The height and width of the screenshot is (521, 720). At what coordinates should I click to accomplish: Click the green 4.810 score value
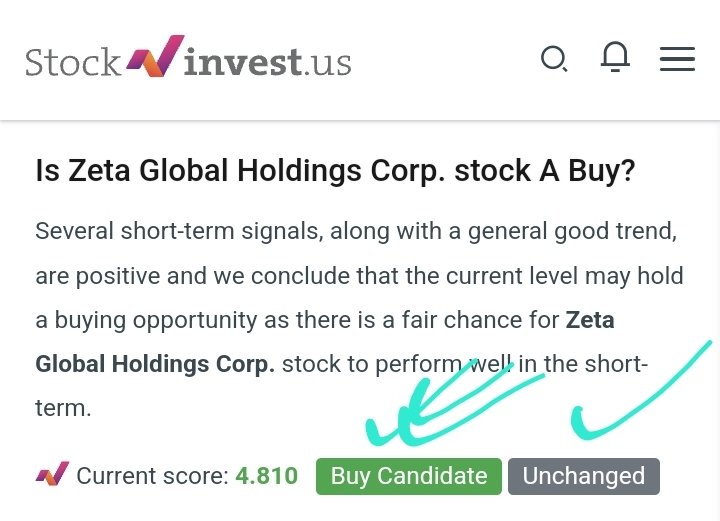pos(267,476)
